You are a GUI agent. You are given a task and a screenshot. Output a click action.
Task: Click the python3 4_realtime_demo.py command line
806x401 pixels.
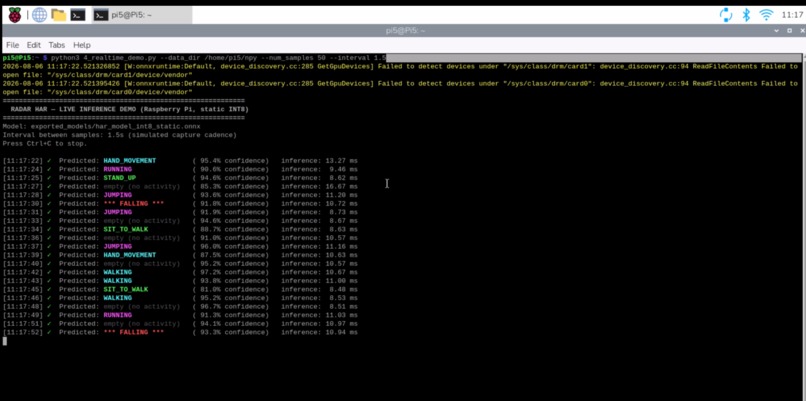[219, 58]
